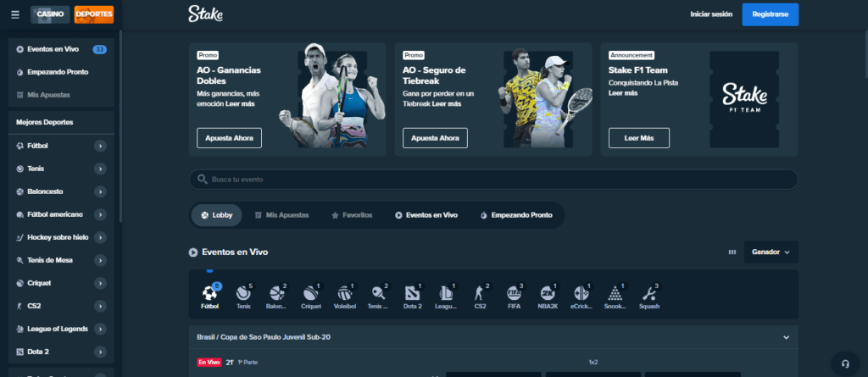Open the hamburger menu icon

pyautogui.click(x=15, y=14)
